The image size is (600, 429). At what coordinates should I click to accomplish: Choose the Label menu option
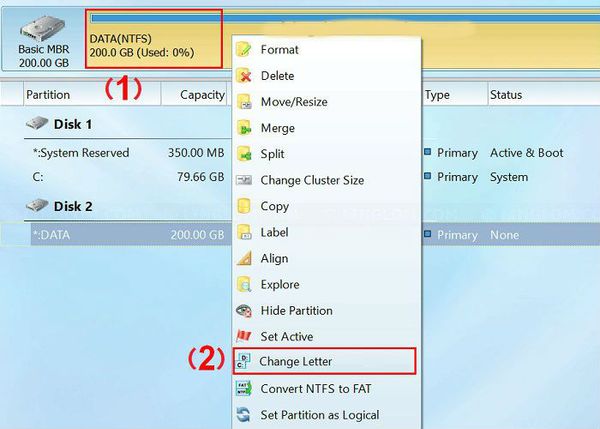click(x=274, y=232)
